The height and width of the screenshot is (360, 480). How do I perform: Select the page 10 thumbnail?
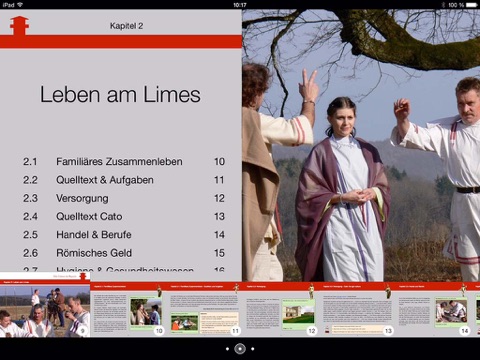[x=128, y=310]
